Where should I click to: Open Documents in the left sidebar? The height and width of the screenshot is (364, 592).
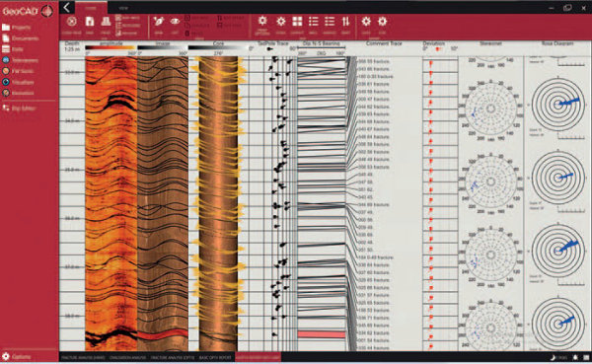(x=20, y=38)
